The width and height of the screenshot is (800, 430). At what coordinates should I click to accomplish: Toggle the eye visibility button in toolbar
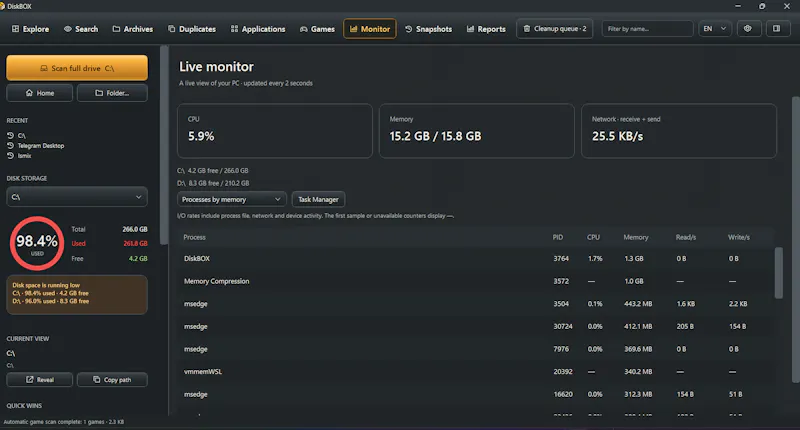click(748, 29)
